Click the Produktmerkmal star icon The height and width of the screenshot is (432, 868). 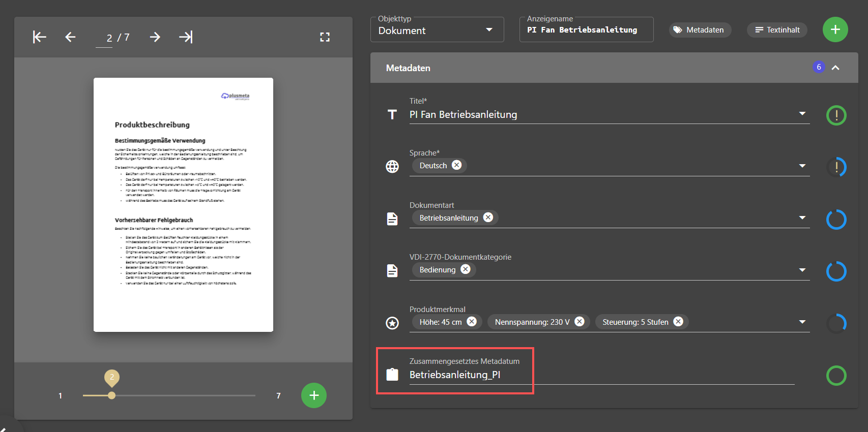point(392,323)
